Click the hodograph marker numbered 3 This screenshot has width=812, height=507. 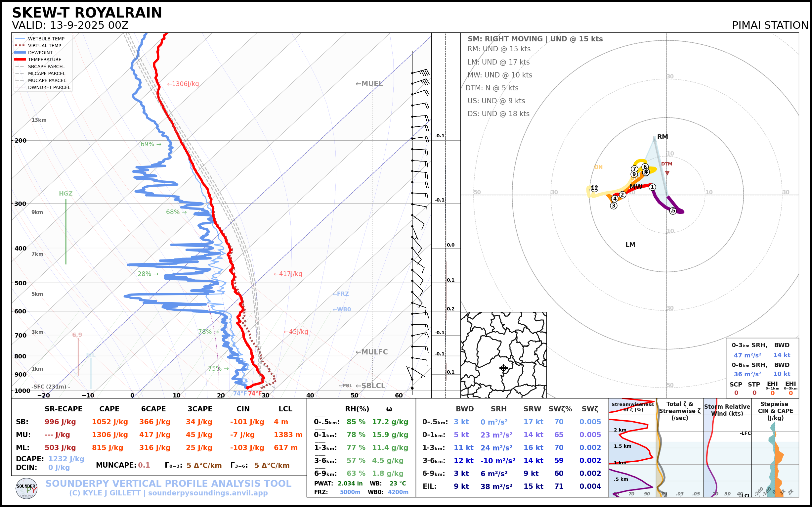[614, 206]
